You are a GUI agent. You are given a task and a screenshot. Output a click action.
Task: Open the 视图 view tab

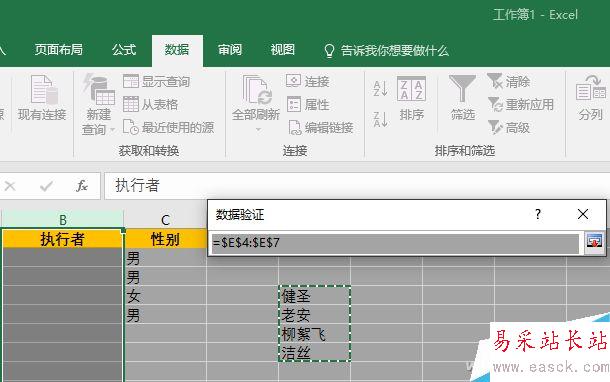coord(283,50)
